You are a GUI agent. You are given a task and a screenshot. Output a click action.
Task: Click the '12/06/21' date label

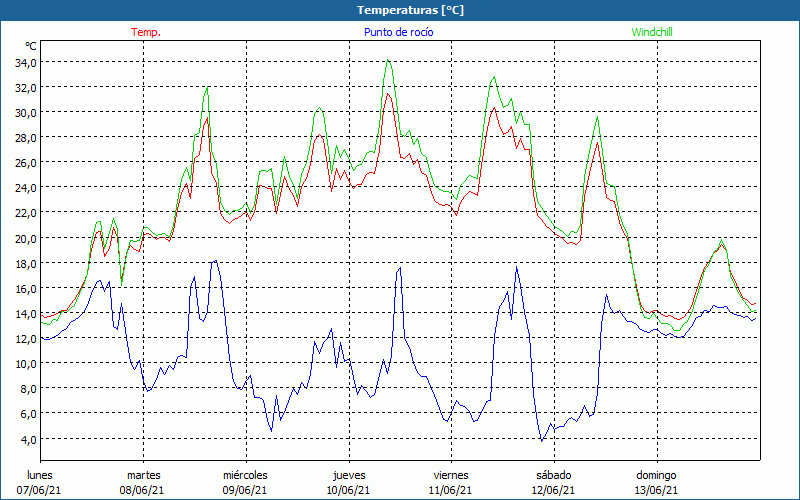tap(553, 490)
